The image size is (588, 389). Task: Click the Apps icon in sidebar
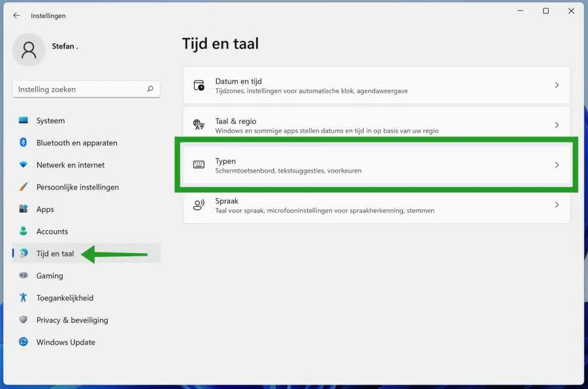(x=24, y=209)
